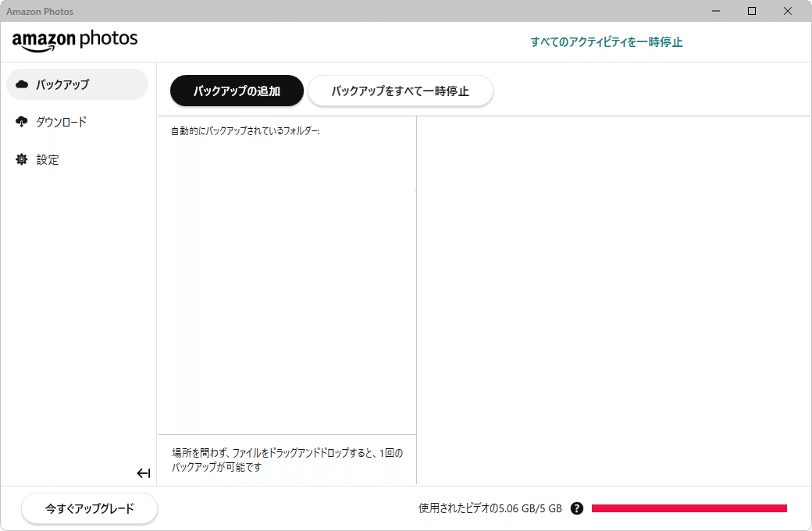
Task: Open settings via the gear icon
Action: (x=21, y=159)
